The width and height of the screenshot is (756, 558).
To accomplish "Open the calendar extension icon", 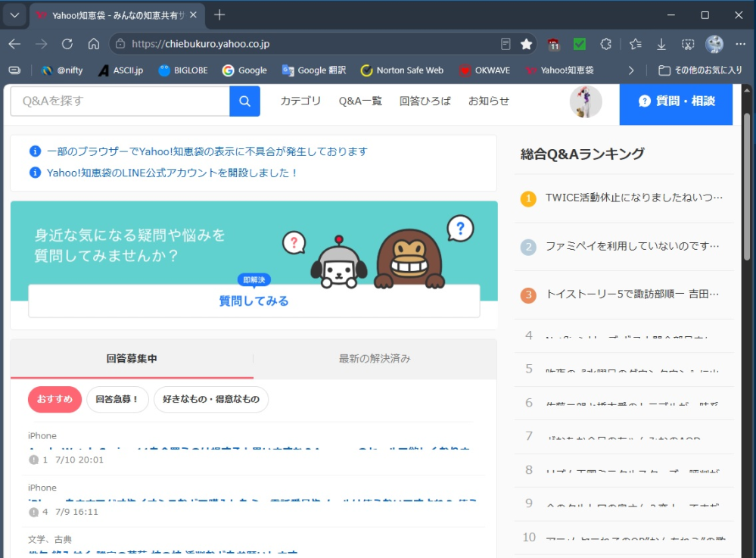I will pos(553,45).
